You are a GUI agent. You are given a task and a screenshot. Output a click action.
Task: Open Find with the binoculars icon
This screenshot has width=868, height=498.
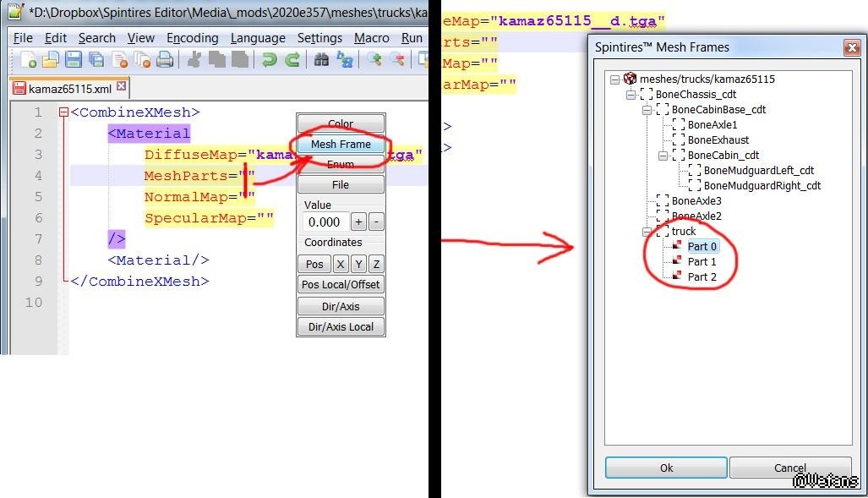click(321, 59)
